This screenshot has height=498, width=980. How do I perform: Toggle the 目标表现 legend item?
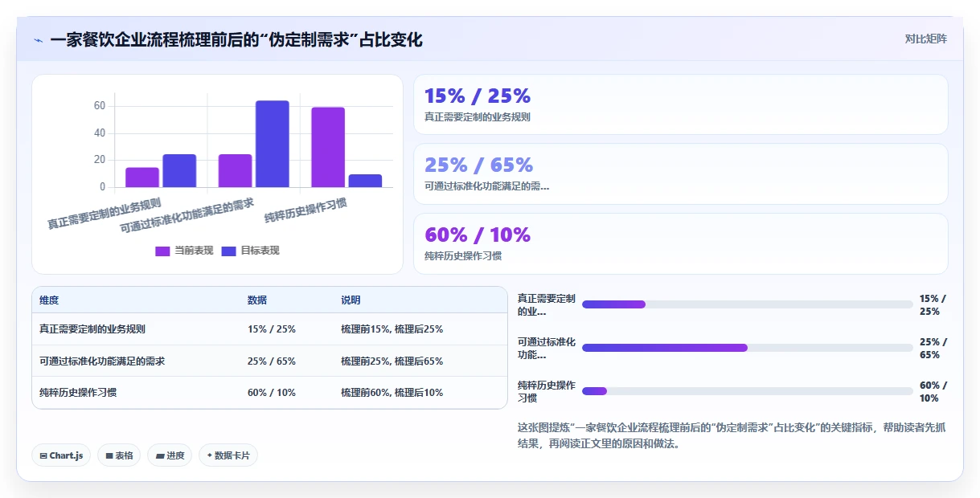[250, 251]
